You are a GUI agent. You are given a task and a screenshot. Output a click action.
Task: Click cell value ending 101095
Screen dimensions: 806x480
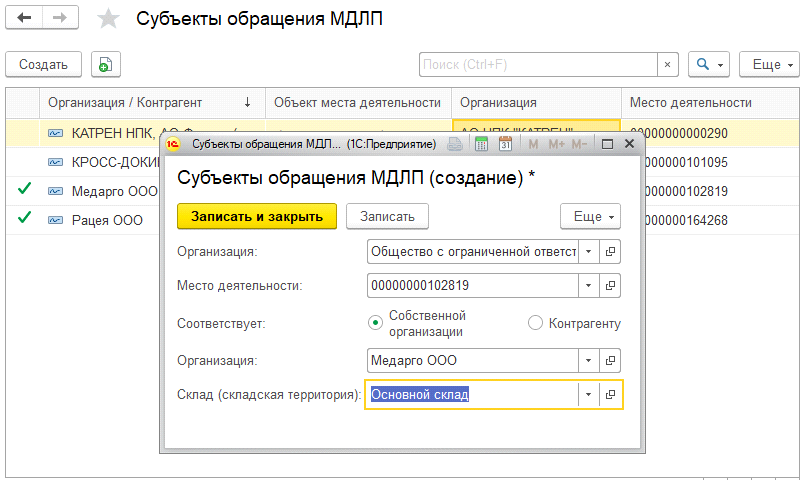pos(686,162)
